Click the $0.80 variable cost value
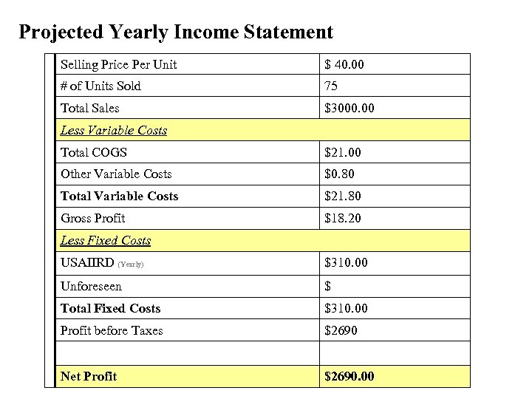The width and height of the screenshot is (532, 399). (340, 174)
